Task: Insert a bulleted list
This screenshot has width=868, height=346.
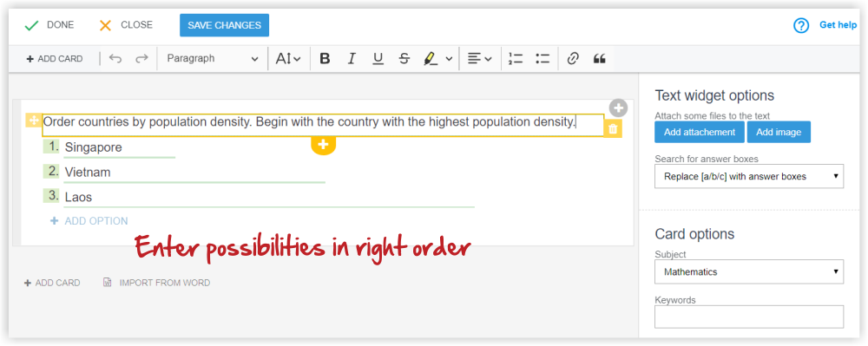Action: pos(542,59)
